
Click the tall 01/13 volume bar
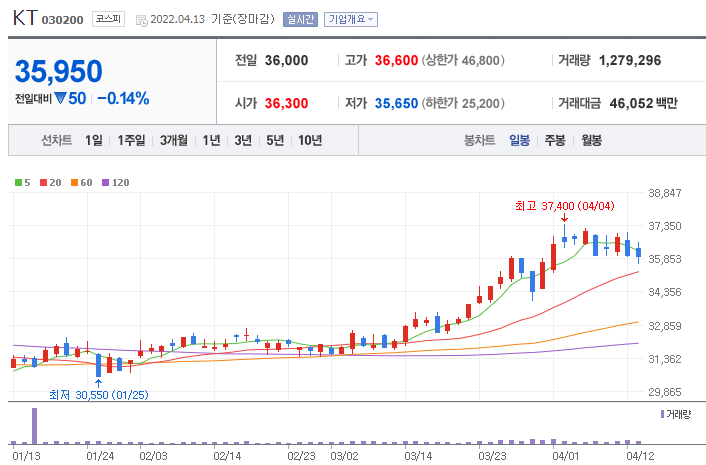(35, 426)
